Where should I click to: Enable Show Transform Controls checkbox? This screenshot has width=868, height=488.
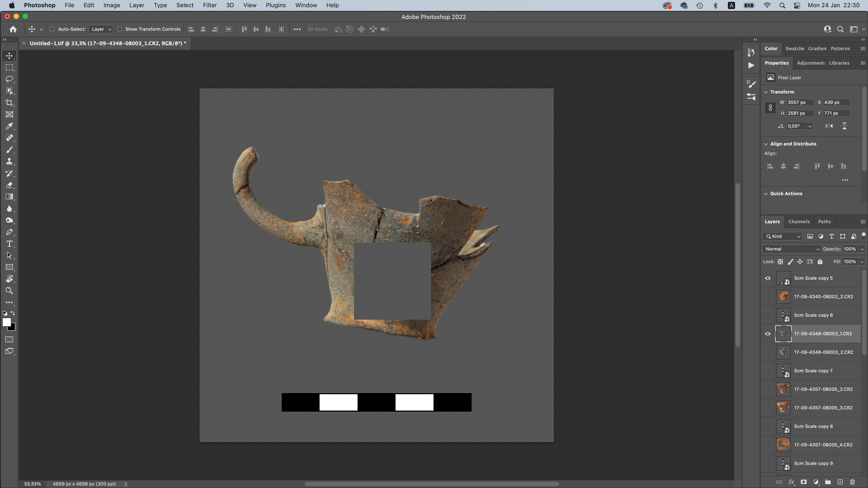click(119, 29)
